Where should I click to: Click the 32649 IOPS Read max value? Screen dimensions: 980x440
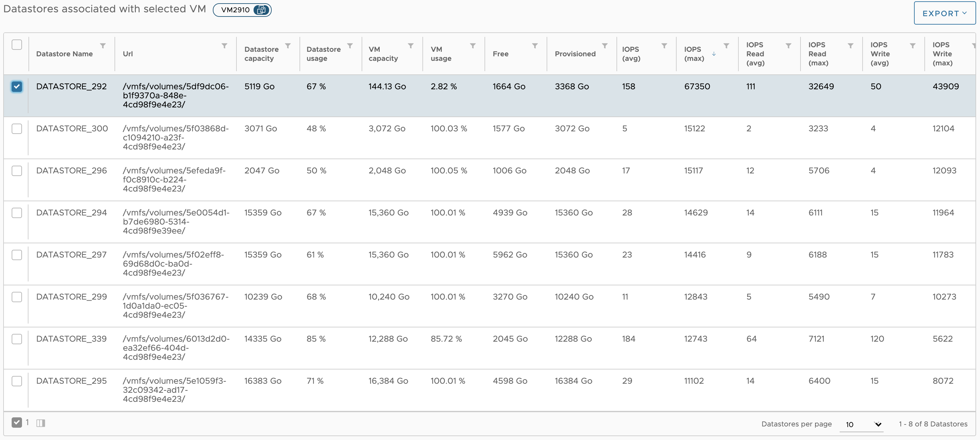click(x=821, y=86)
